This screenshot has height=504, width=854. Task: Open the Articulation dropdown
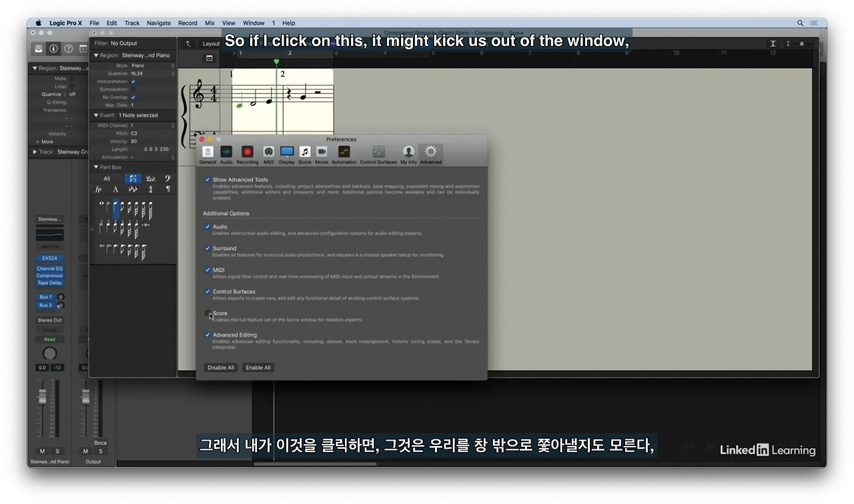pos(153,157)
